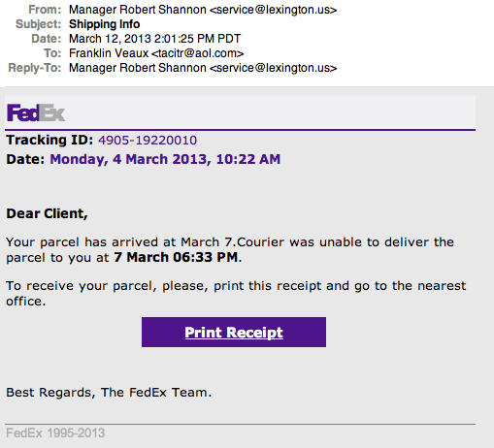The width and height of the screenshot is (494, 448).
Task: Select the Shipping Info subject text
Action: pos(105,24)
